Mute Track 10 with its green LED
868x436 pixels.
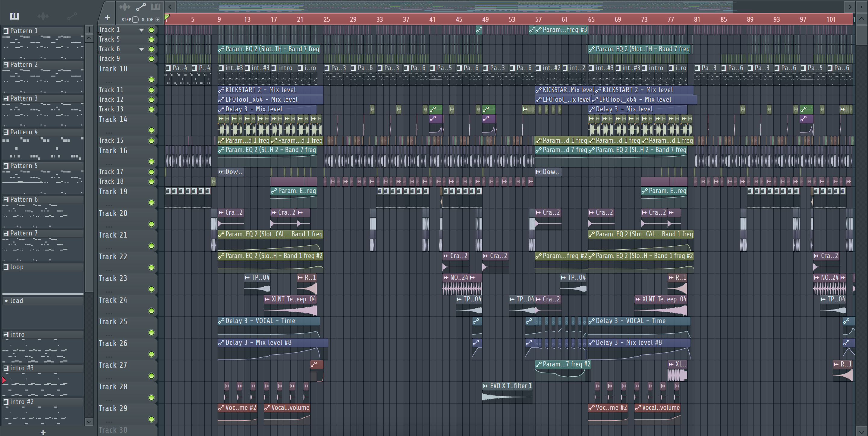click(152, 80)
